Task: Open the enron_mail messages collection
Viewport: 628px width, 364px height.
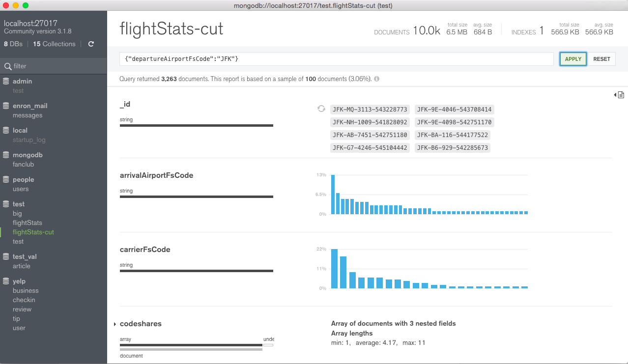Action: tap(28, 115)
